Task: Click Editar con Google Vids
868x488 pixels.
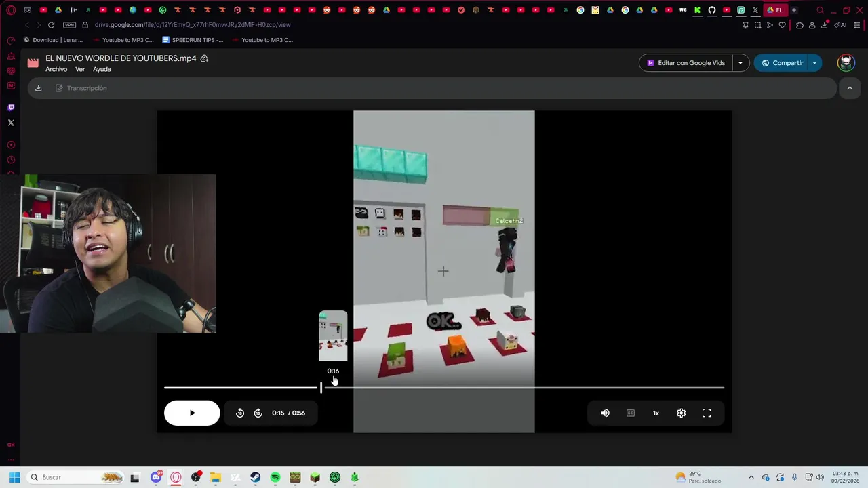Action: [x=686, y=63]
